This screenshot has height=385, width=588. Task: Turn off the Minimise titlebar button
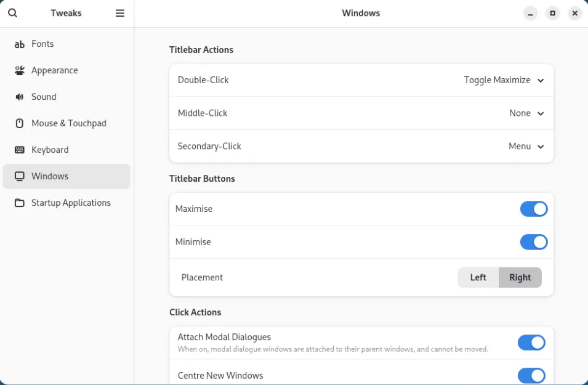click(x=533, y=242)
